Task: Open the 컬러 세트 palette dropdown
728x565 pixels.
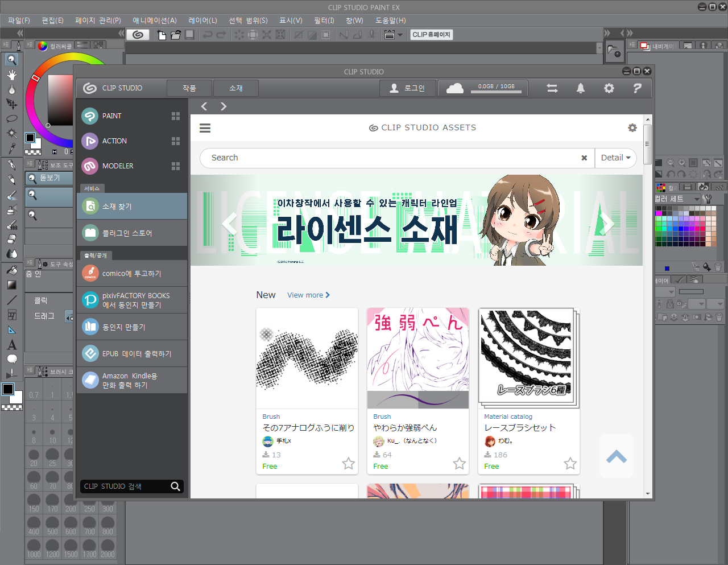Action: (697, 199)
